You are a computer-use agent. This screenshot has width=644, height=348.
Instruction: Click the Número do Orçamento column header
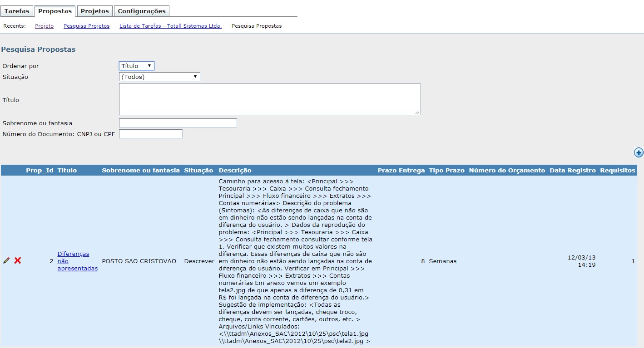tap(507, 170)
